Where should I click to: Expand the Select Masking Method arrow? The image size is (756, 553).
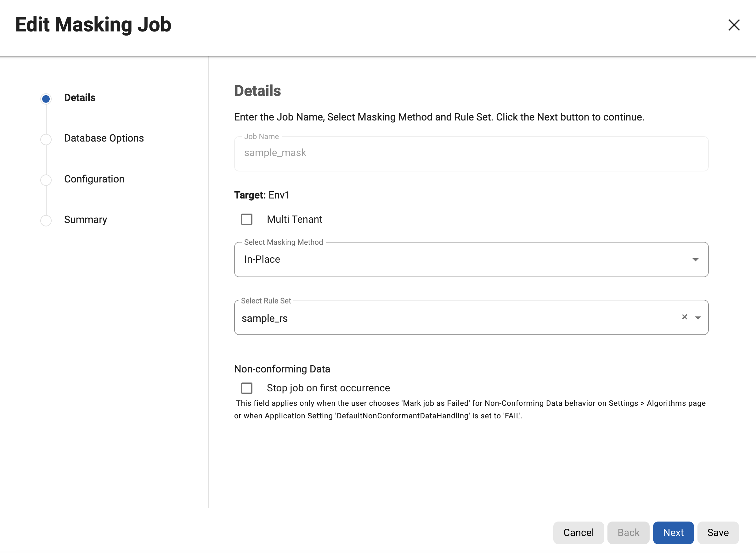pos(695,260)
